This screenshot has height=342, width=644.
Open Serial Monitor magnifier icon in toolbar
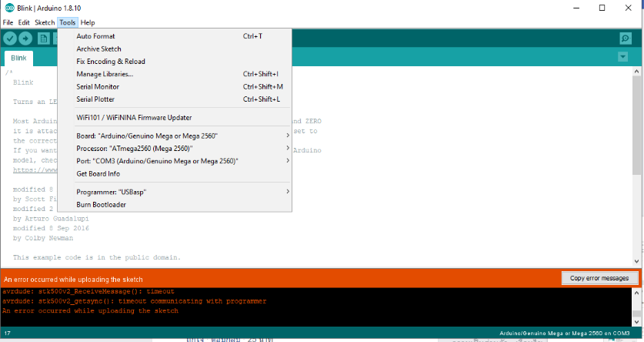(x=625, y=39)
